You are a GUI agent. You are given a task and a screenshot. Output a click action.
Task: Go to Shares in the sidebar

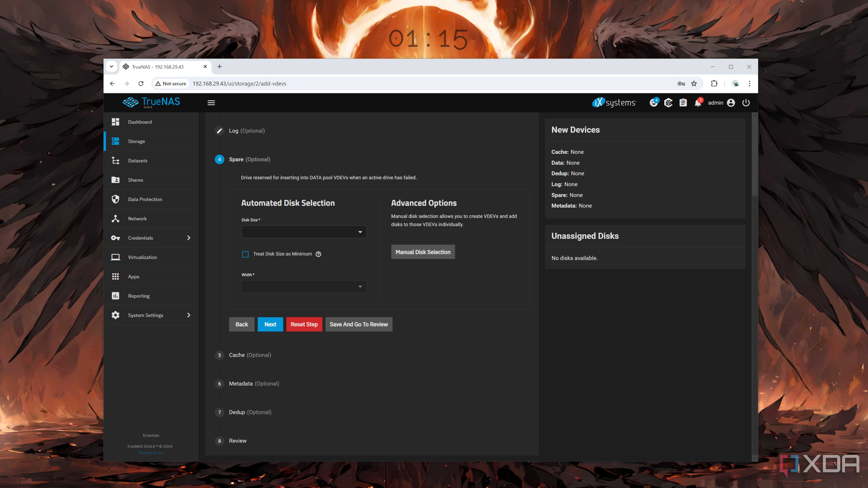pos(151,180)
